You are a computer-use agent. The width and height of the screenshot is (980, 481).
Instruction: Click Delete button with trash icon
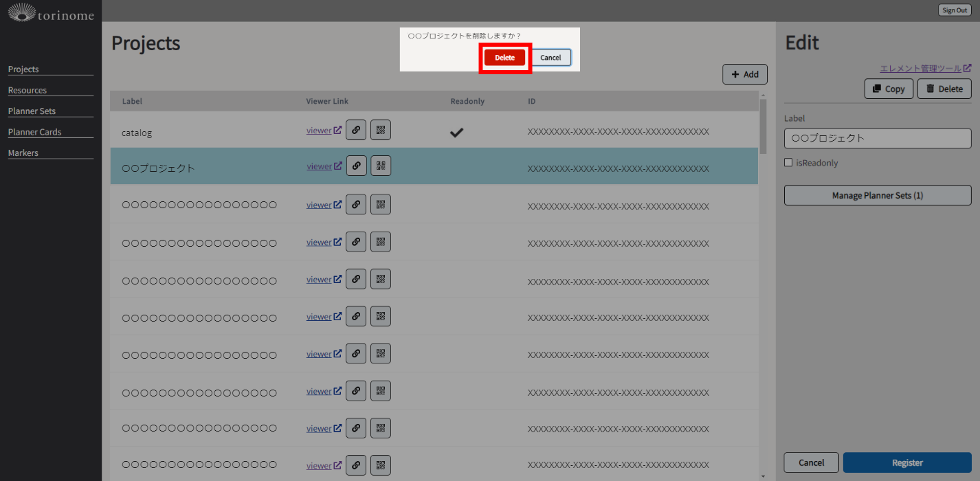pyautogui.click(x=944, y=89)
